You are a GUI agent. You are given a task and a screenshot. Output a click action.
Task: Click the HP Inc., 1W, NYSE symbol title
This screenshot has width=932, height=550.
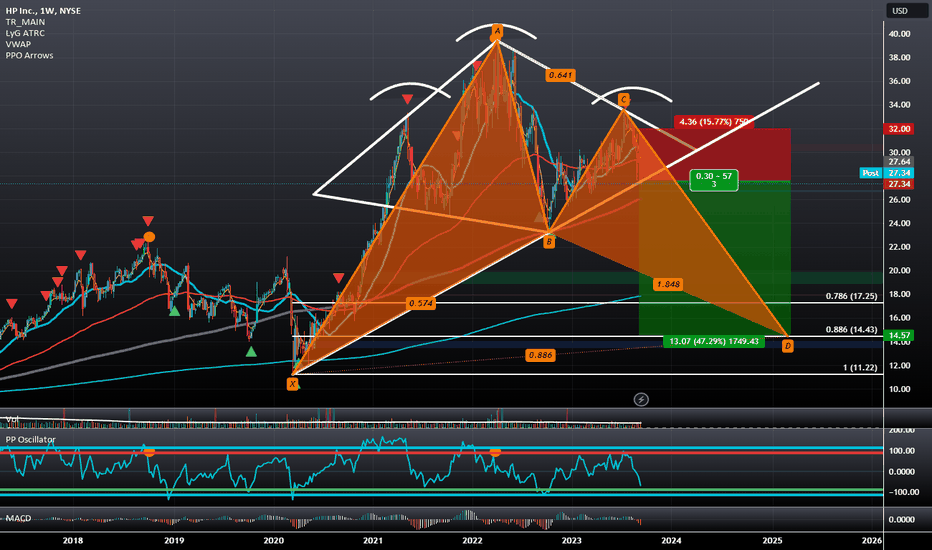[x=43, y=11]
